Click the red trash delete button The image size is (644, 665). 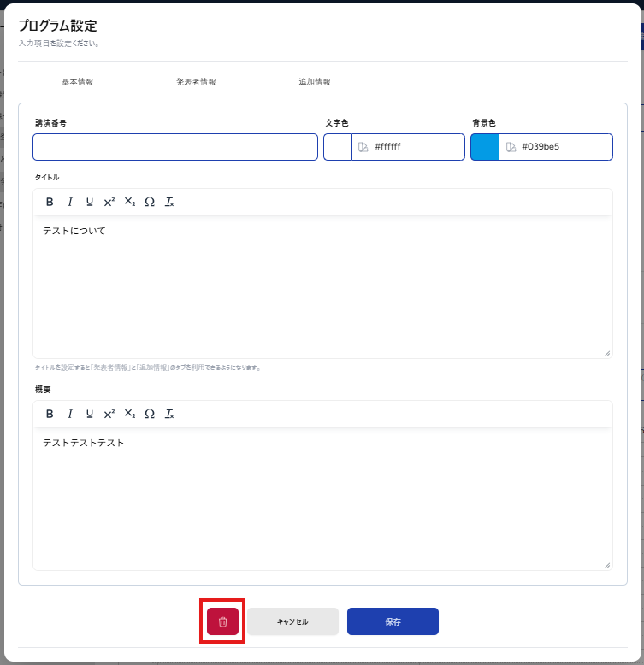[222, 621]
